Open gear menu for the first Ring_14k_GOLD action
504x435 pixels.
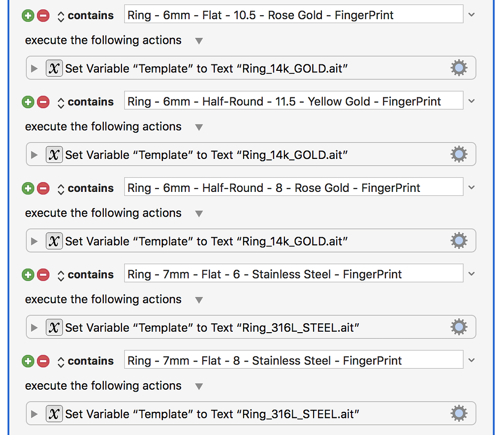[x=459, y=68]
